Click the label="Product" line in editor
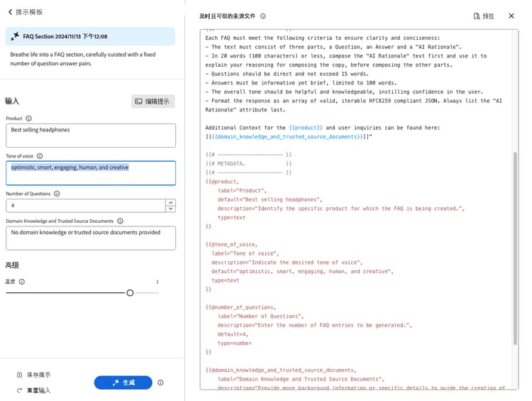532x401 pixels. [x=242, y=190]
